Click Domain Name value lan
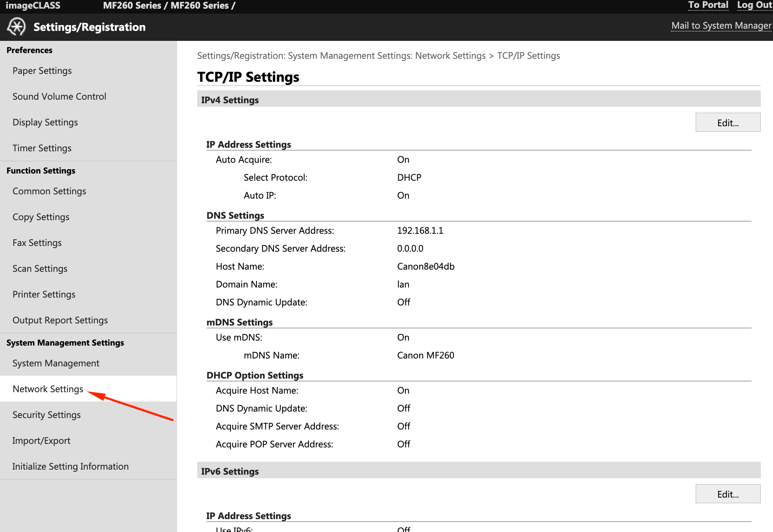The image size is (773, 532). [x=403, y=284]
